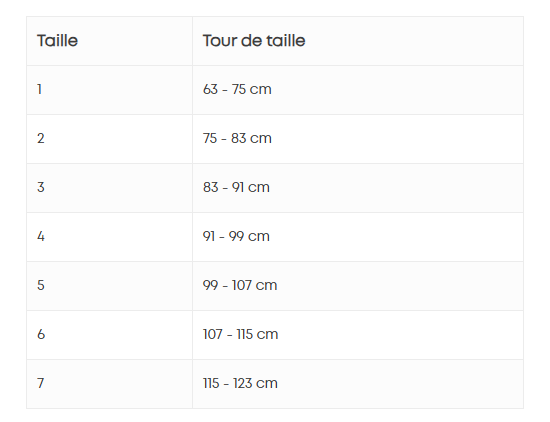Image resolution: width=550 pixels, height=422 pixels.
Task: Select size 3 cell
Action: point(109,188)
